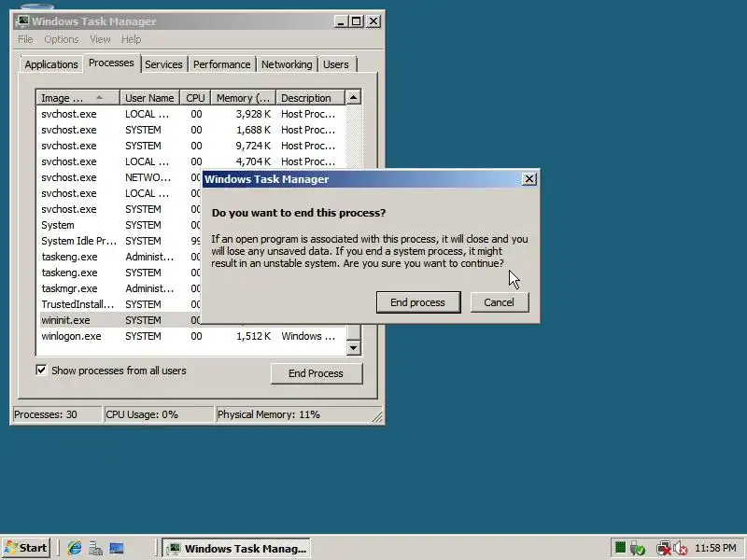Go to the Networking tab
Viewport: 747px width, 560px height.
click(x=287, y=64)
